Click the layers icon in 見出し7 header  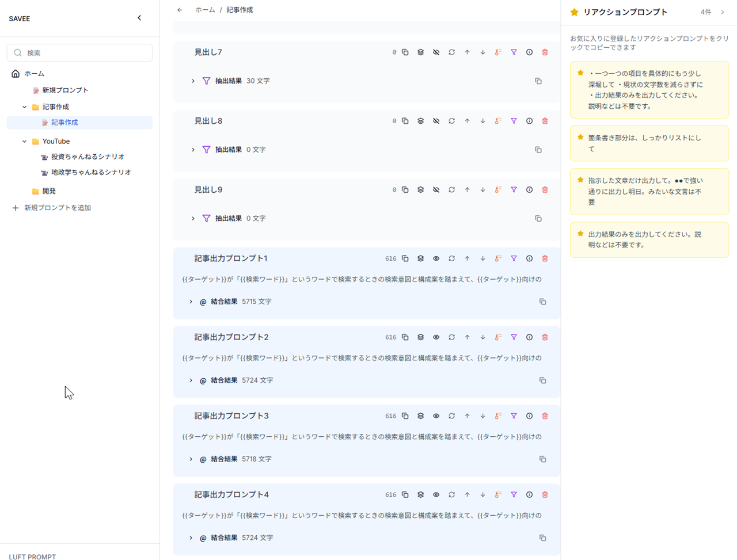pos(421,52)
